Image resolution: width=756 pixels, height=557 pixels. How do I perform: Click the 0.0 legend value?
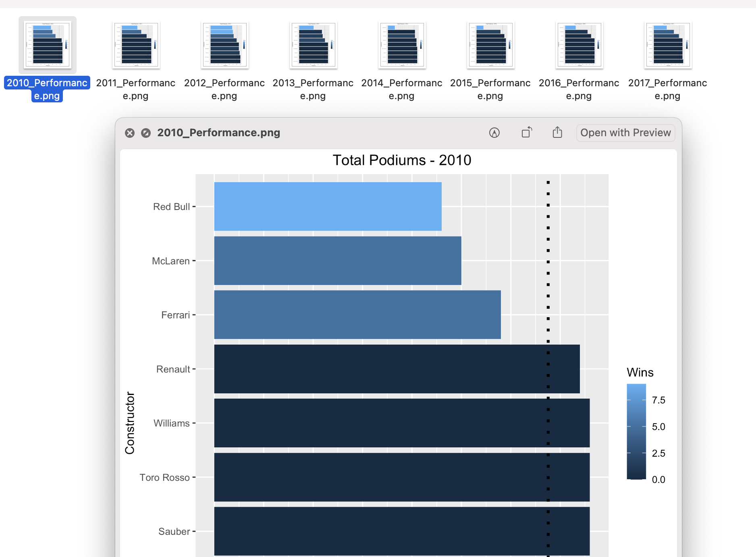[x=658, y=480]
